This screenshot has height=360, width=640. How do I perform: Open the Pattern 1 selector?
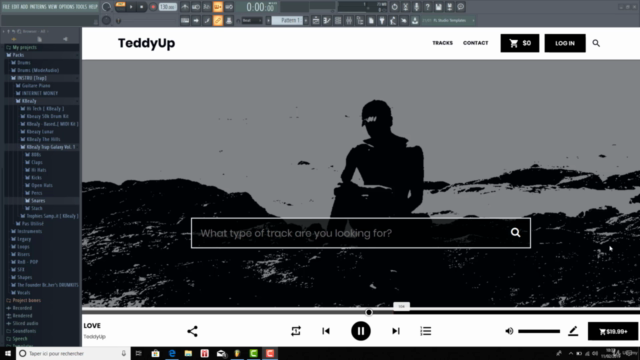[287, 20]
